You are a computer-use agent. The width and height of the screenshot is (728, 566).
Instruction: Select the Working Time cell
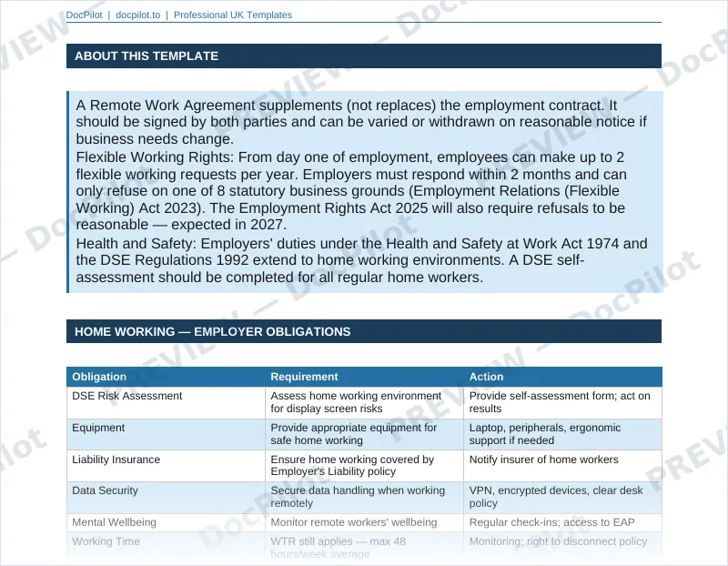[x=166, y=547]
